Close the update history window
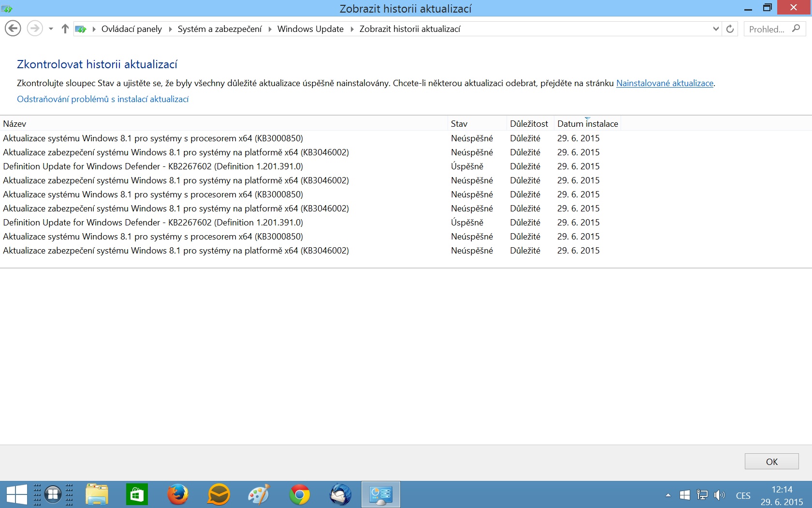This screenshot has height=508, width=812. click(x=794, y=8)
